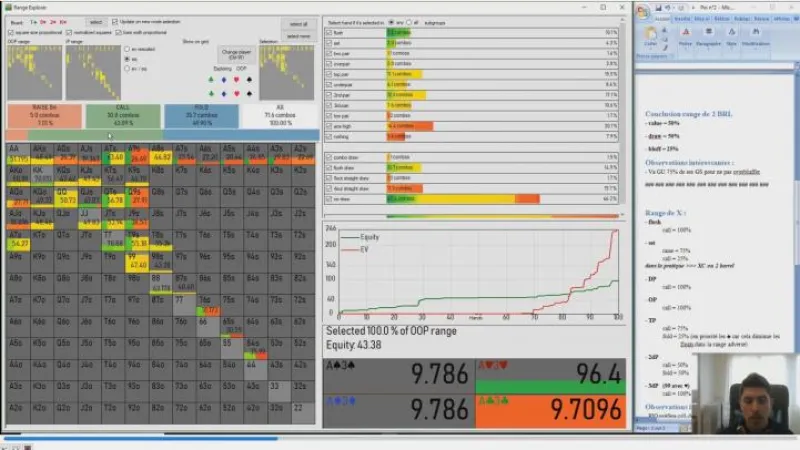Click the Modification binoculars icon
Image resolution: width=800 pixels, height=450 pixels.
pos(755,34)
